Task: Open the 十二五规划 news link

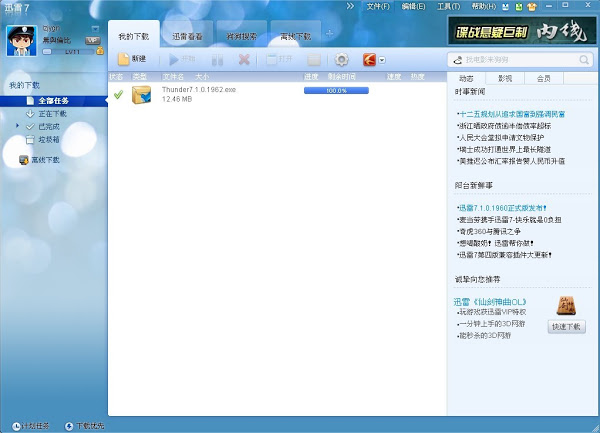Action: 511,114
